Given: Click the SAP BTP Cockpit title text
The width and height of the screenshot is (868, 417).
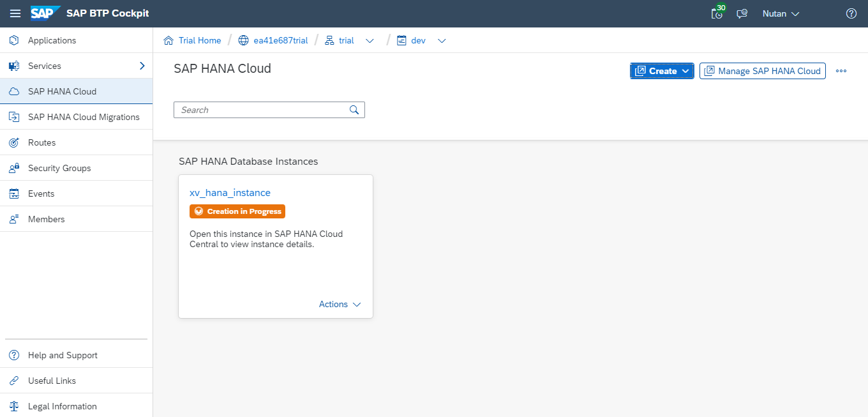Looking at the screenshot, I should [108, 13].
